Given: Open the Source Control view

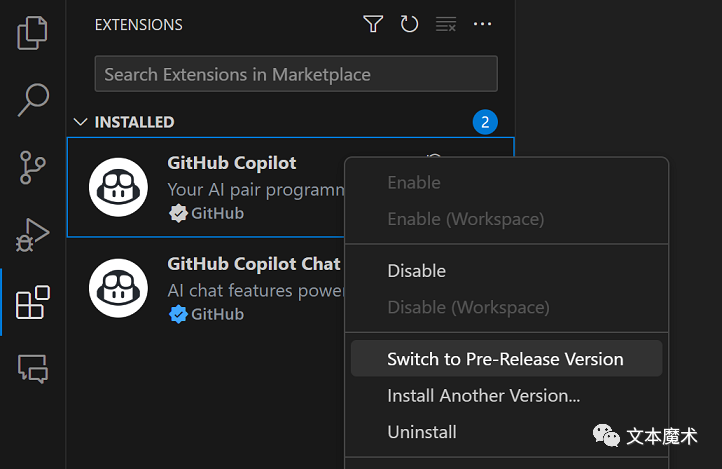Looking at the screenshot, I should tap(32, 167).
